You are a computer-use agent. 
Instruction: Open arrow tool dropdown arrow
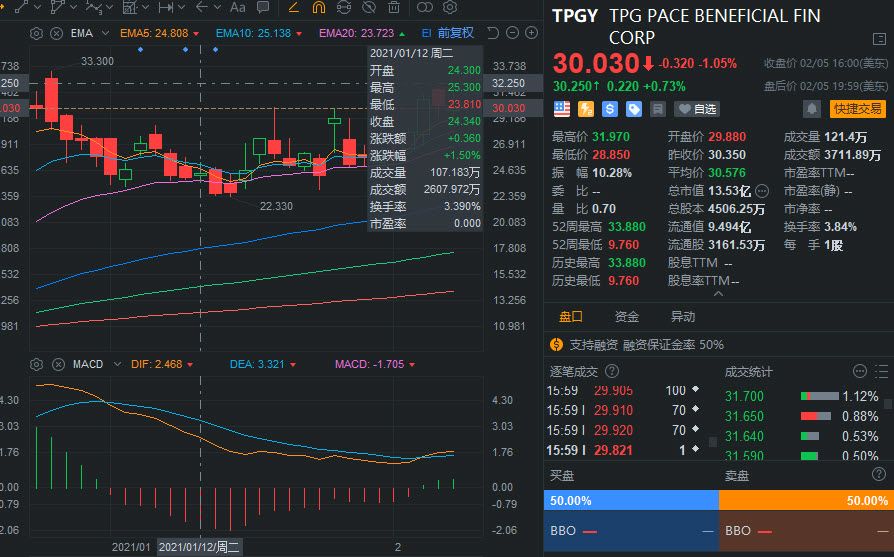click(217, 7)
